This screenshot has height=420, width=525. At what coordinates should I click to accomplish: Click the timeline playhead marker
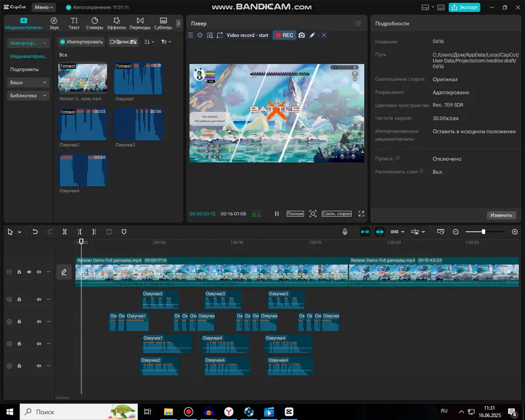(81, 242)
